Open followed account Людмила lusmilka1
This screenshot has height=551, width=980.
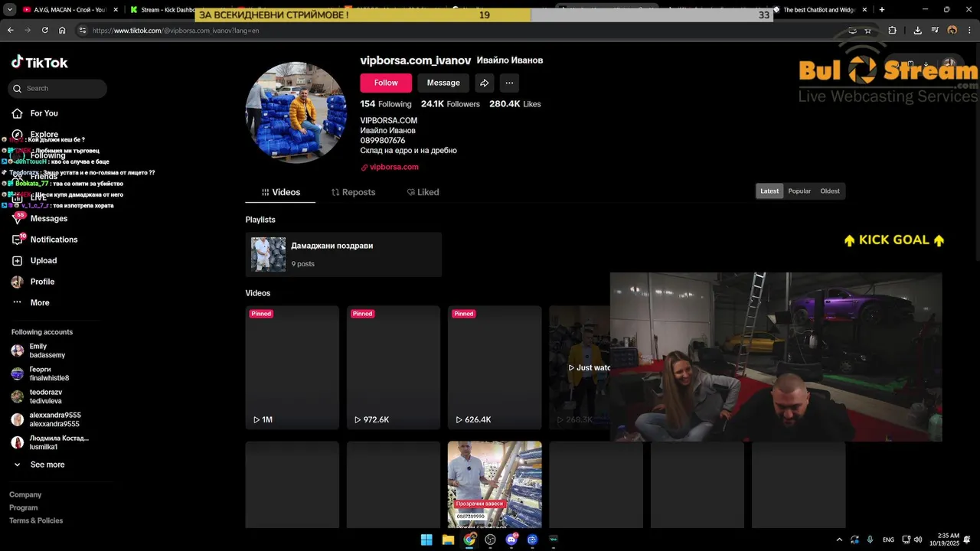[x=49, y=442]
